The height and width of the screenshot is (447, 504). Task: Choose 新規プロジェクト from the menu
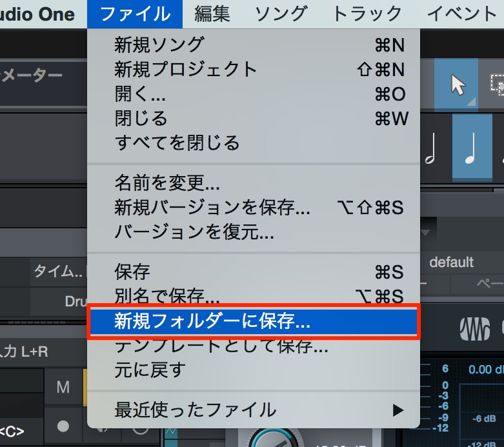253,70
